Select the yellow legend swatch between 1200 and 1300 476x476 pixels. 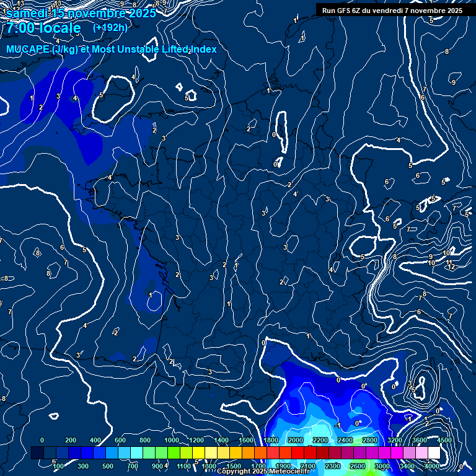coord(198,452)
